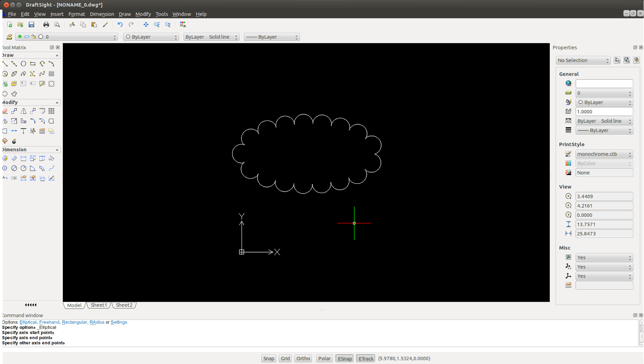Click the Rectangular option link

(x=74, y=322)
